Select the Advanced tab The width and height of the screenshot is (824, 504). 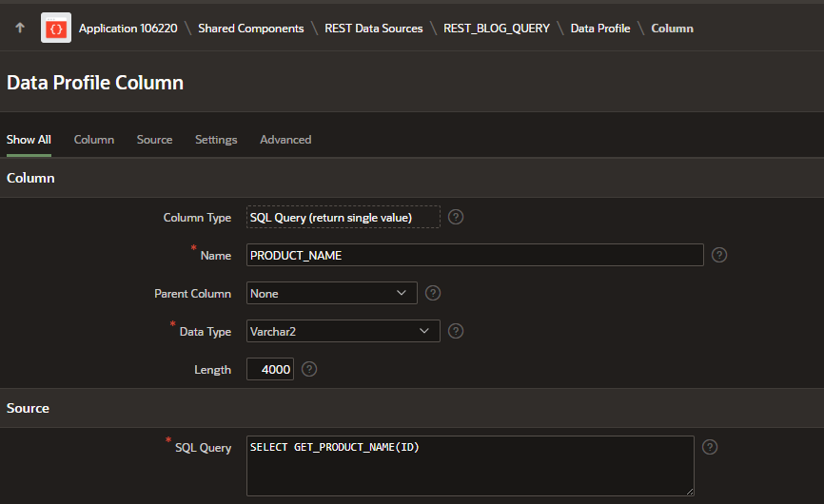click(x=285, y=140)
